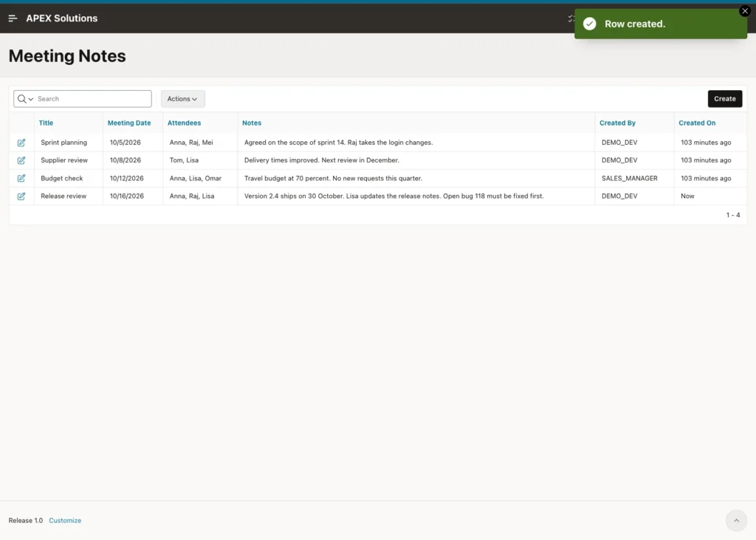
Task: Open the Meeting Date column header
Action: pyautogui.click(x=129, y=123)
